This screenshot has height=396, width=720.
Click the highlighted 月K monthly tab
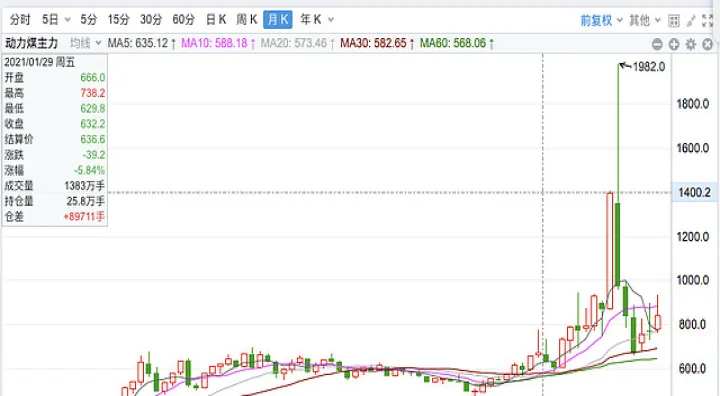pyautogui.click(x=278, y=20)
